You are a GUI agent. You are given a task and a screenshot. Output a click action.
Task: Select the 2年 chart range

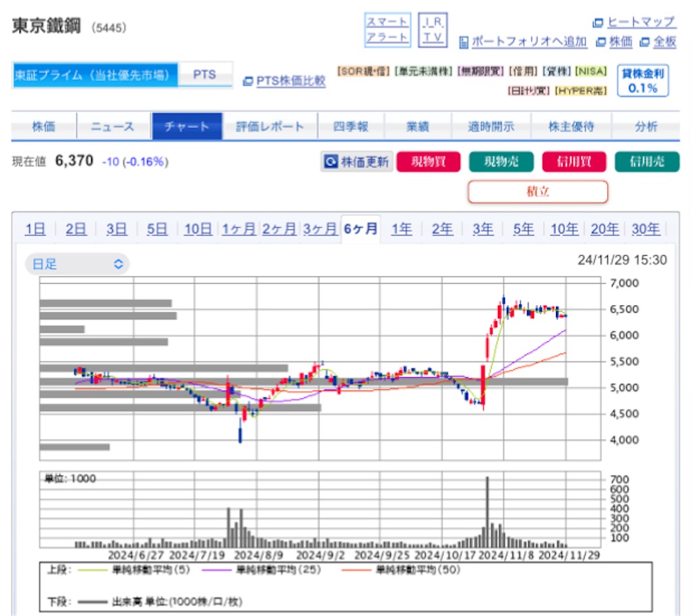pos(442,229)
